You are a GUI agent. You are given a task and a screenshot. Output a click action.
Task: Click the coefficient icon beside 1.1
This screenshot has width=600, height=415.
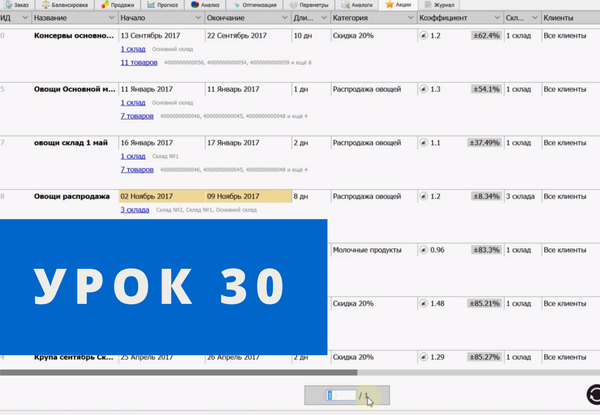coord(424,143)
